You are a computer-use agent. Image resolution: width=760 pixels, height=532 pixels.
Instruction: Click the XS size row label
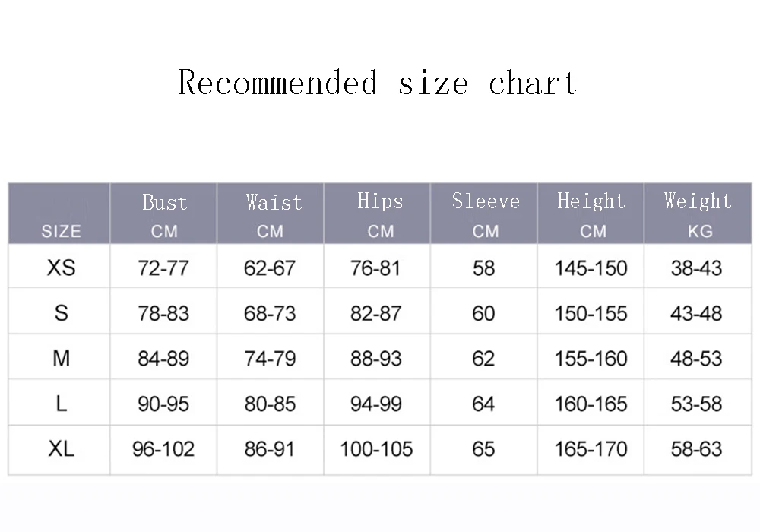pos(61,268)
